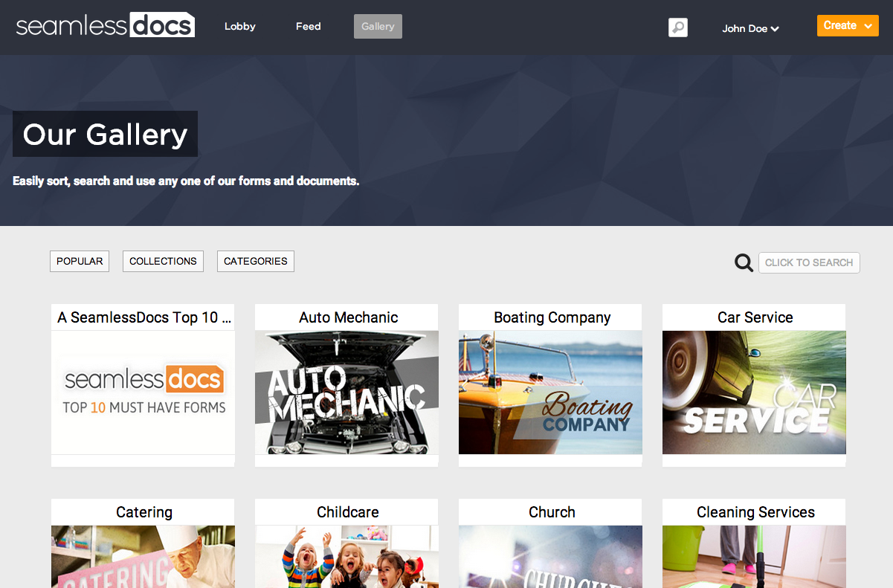Open the Car Service collection image
Viewport: 893px width, 588px height.
pyautogui.click(x=754, y=392)
